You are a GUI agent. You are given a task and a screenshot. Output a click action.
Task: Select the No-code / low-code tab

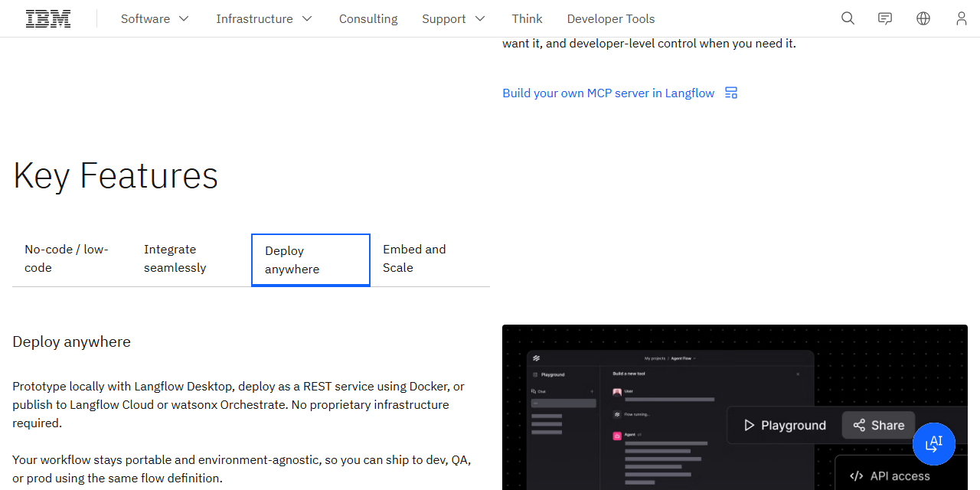72,259
